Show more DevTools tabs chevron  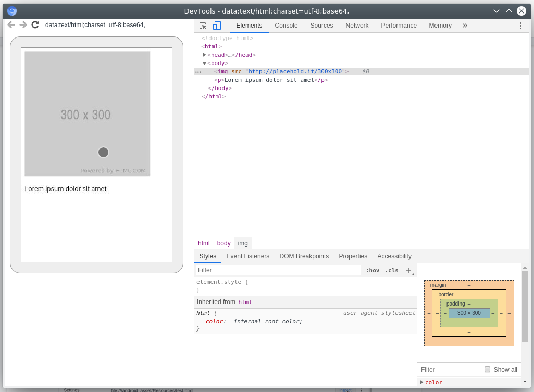(465, 26)
